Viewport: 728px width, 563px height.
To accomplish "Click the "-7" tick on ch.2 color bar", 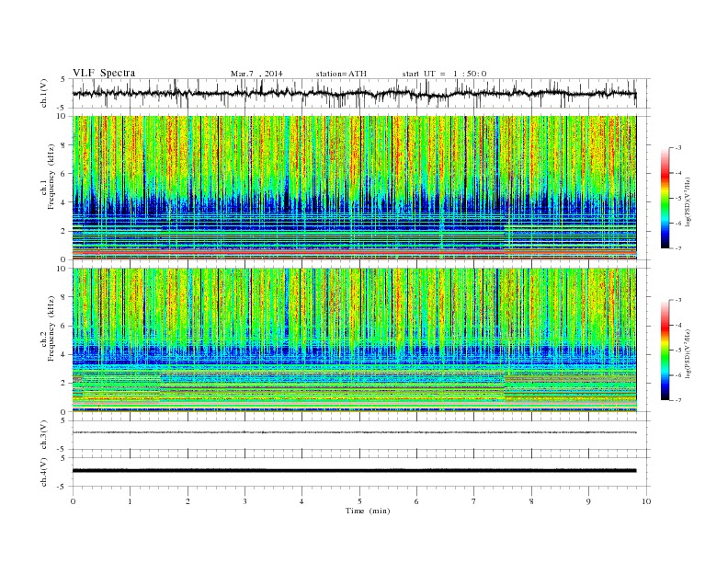I will tap(678, 400).
